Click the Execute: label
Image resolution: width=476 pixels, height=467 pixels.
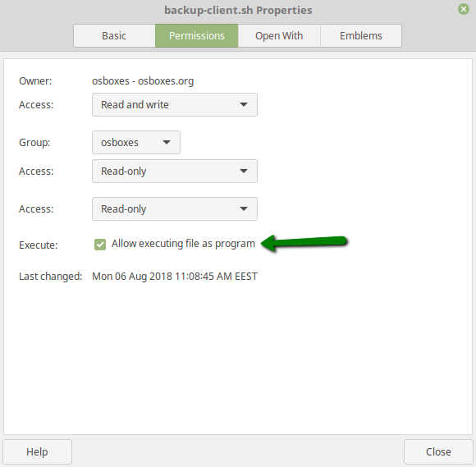click(39, 245)
